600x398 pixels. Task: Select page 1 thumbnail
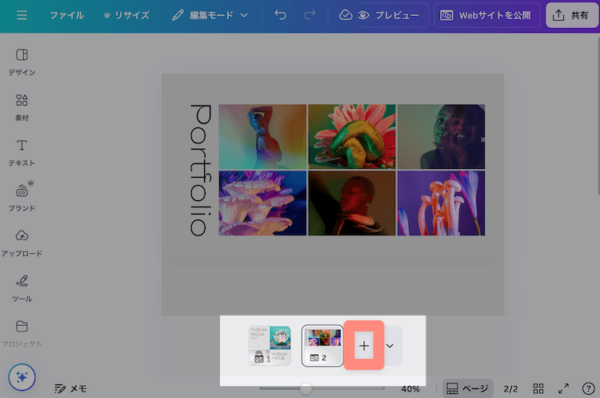click(x=270, y=346)
